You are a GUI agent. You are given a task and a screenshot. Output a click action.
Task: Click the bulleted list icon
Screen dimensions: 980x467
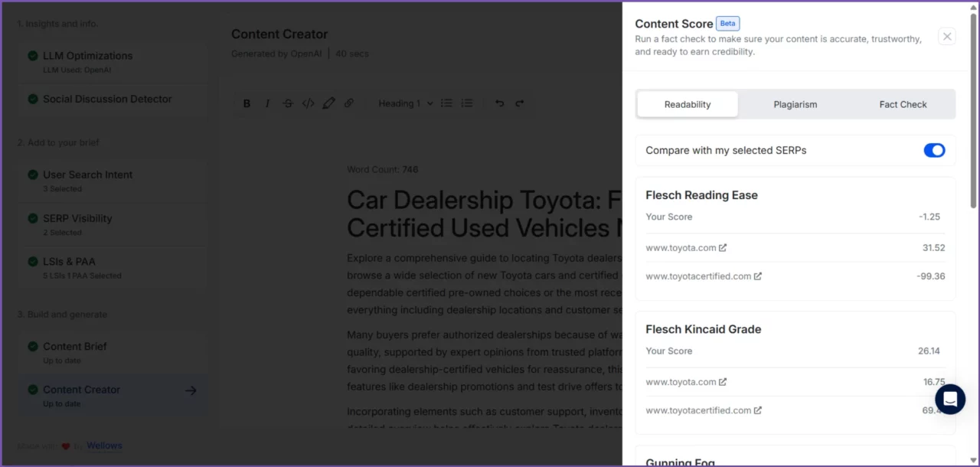coord(446,103)
